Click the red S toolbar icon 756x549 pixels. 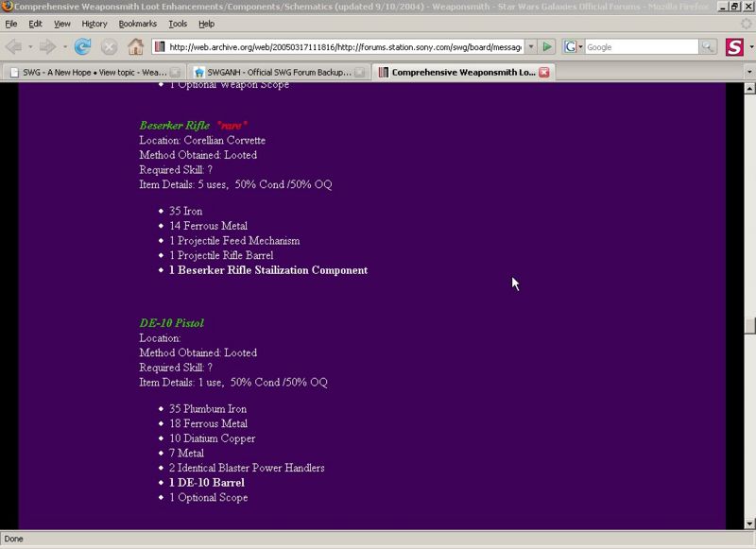734,46
